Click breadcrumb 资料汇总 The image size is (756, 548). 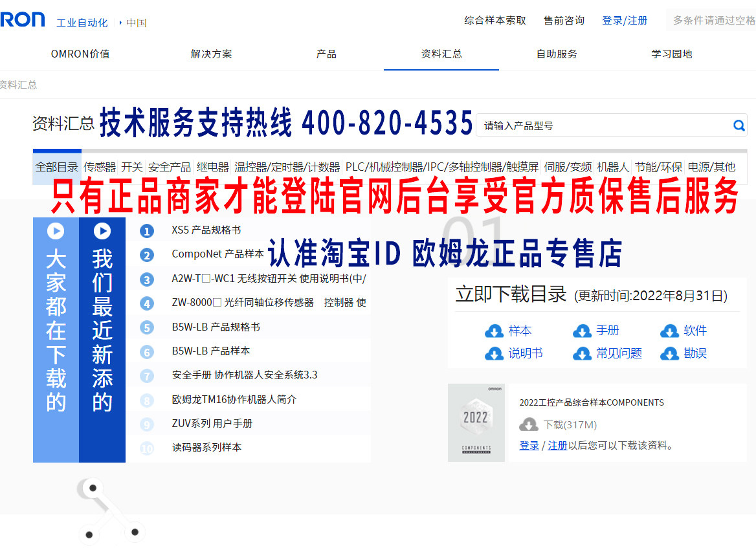pyautogui.click(x=18, y=85)
